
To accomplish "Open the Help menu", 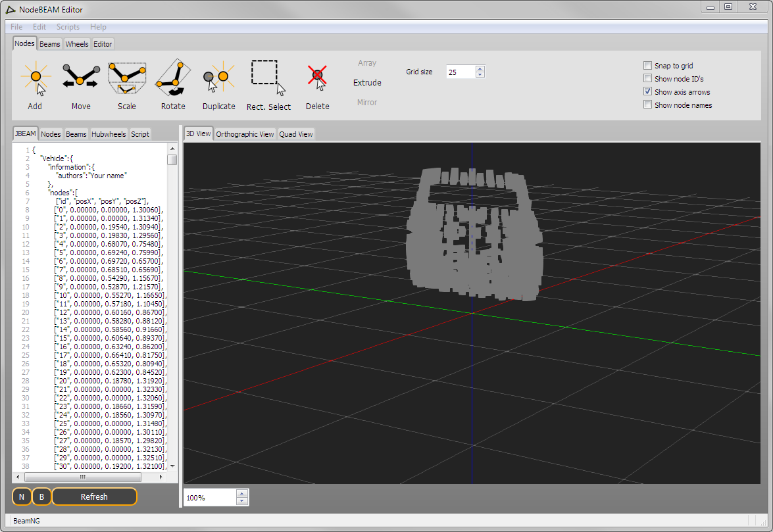I will pyautogui.click(x=98, y=26).
